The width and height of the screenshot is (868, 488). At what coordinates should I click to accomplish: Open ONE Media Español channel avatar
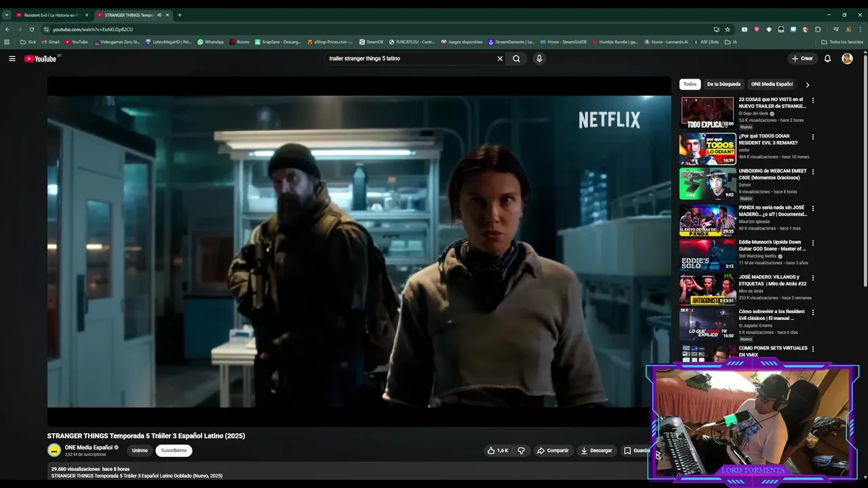(54, 450)
